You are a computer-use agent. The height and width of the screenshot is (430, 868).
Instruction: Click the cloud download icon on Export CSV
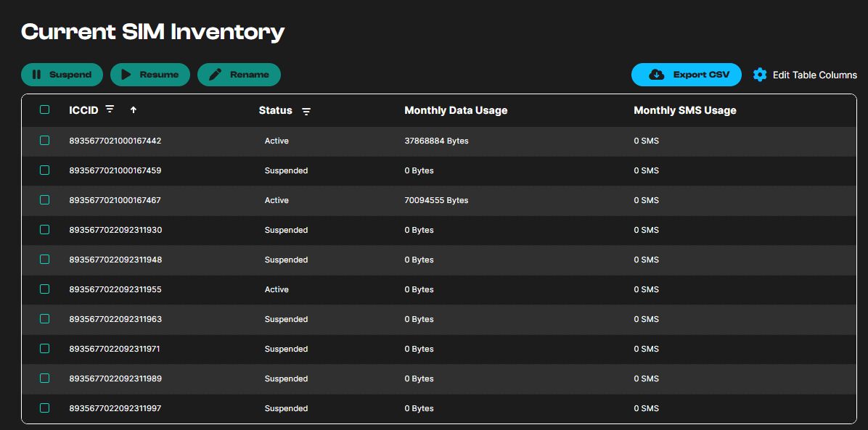pyautogui.click(x=657, y=74)
